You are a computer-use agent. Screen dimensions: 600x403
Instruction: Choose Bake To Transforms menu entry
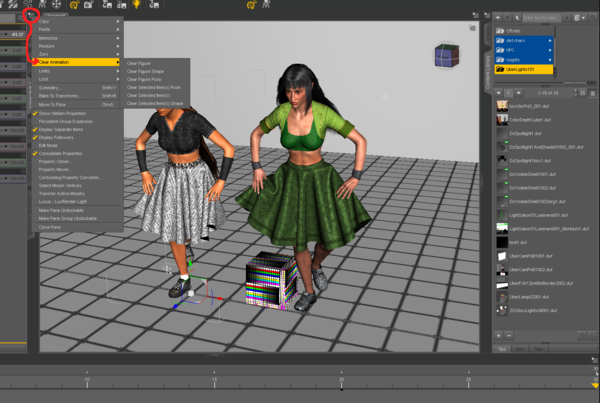(77, 96)
